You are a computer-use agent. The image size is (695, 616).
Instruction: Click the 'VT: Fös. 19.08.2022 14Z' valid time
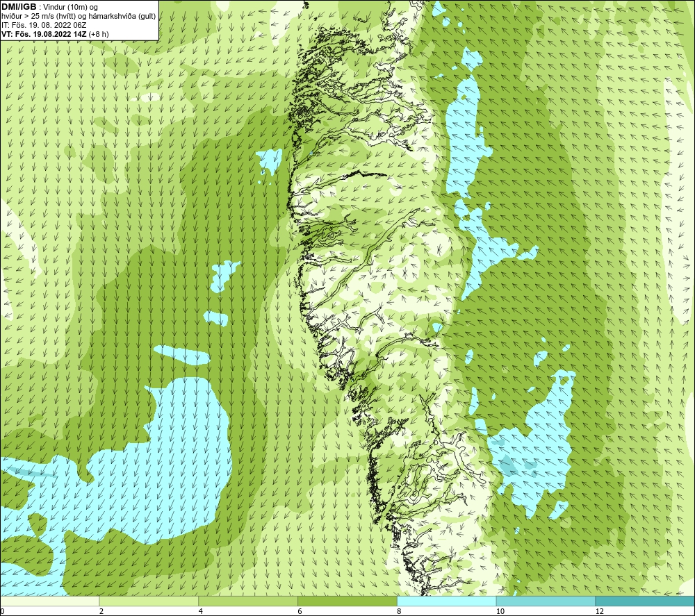point(44,33)
